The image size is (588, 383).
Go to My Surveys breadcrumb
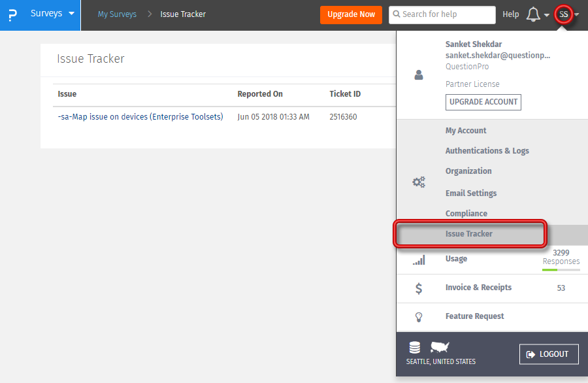(117, 14)
